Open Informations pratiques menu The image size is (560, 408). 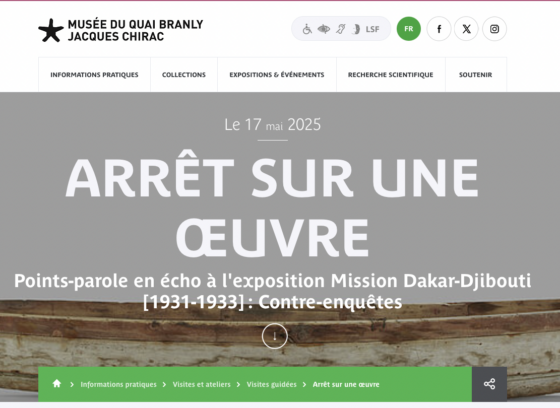point(94,75)
